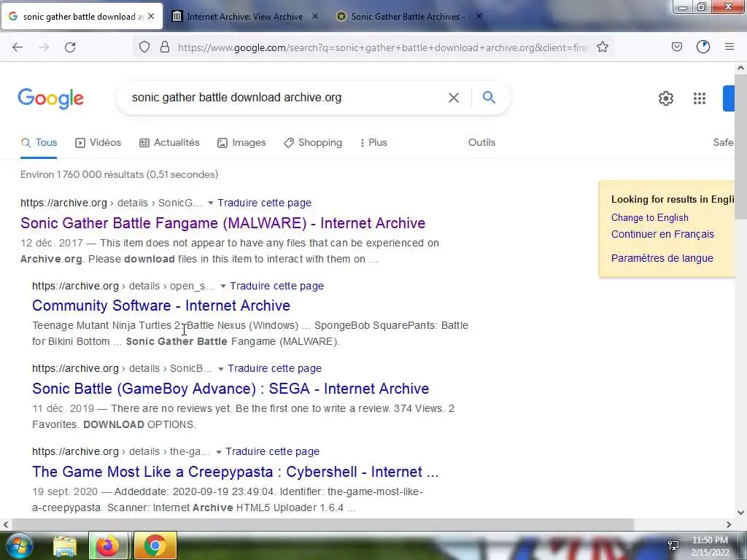747x560 pixels.
Task: Close the Internet Archive tab
Action: 315,16
